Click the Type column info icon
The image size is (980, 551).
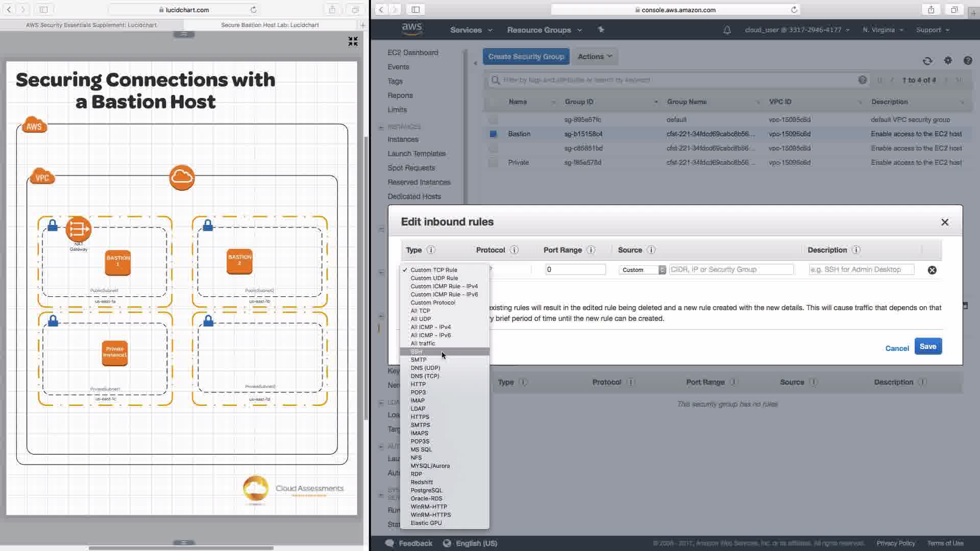pyautogui.click(x=431, y=250)
